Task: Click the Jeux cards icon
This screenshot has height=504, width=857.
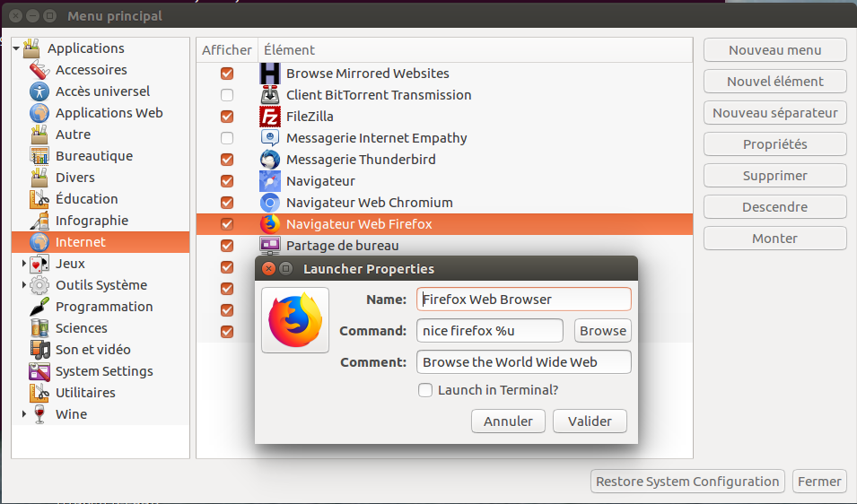Action: [39, 264]
